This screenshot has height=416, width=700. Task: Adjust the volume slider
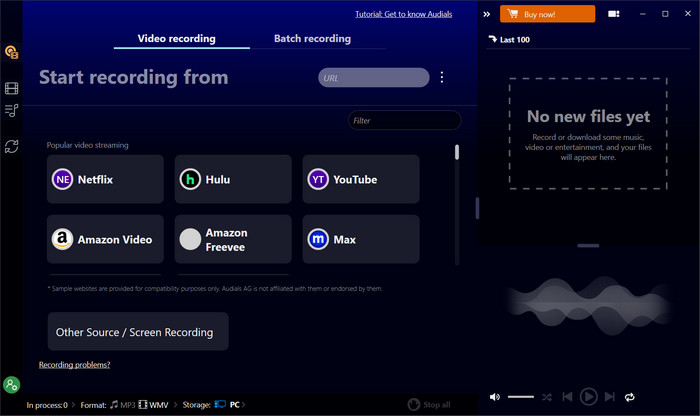pos(521,397)
